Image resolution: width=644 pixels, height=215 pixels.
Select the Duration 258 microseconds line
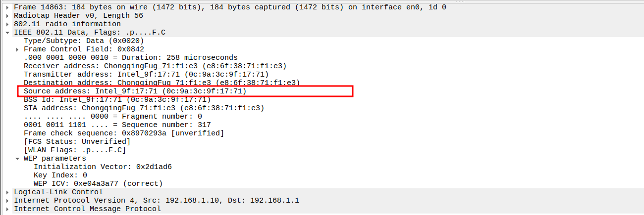130,57
